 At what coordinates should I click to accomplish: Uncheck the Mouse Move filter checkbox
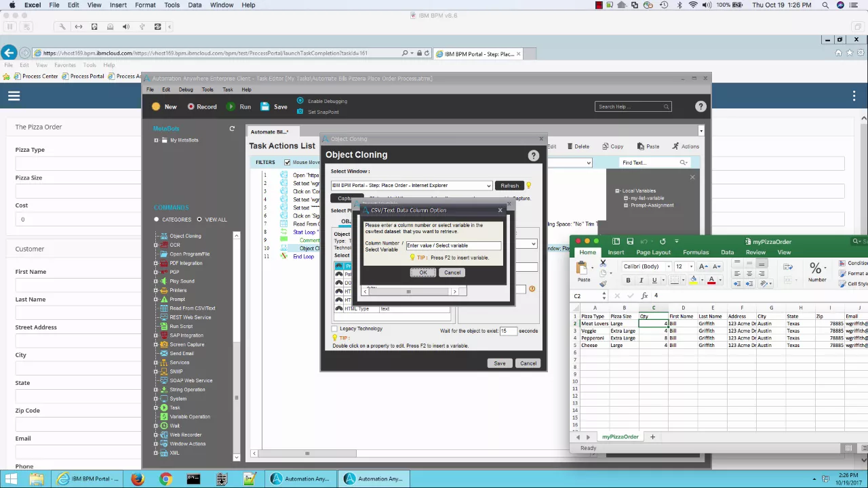point(288,163)
